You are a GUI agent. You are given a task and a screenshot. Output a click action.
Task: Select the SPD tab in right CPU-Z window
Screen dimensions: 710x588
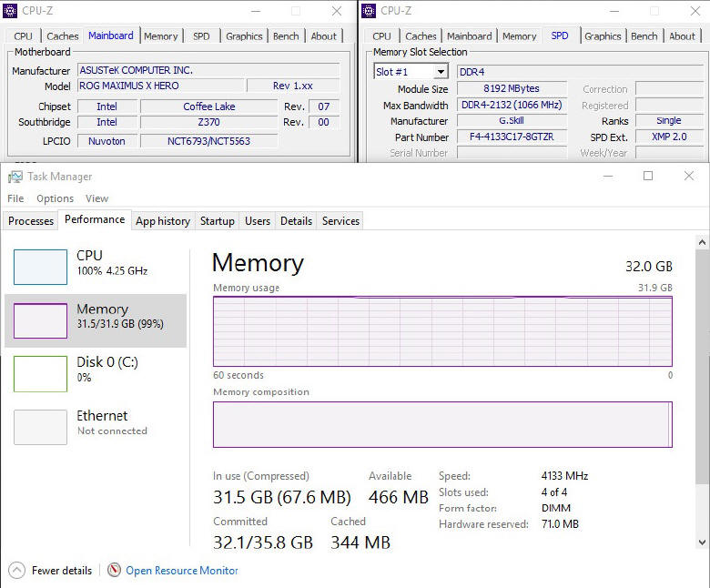pyautogui.click(x=560, y=35)
